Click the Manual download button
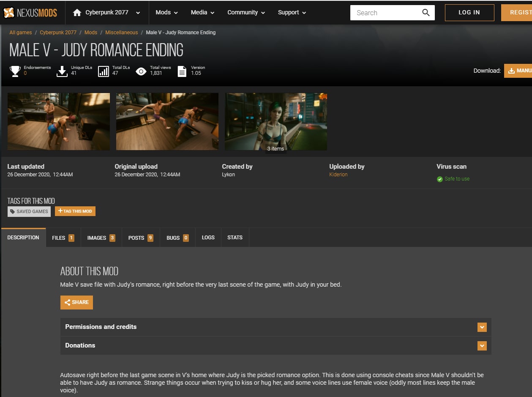Viewport: 532px width, 397px height. 518,71
